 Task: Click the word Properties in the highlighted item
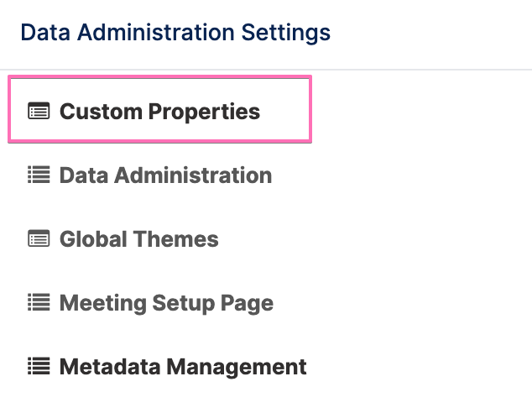pyautogui.click(x=204, y=112)
